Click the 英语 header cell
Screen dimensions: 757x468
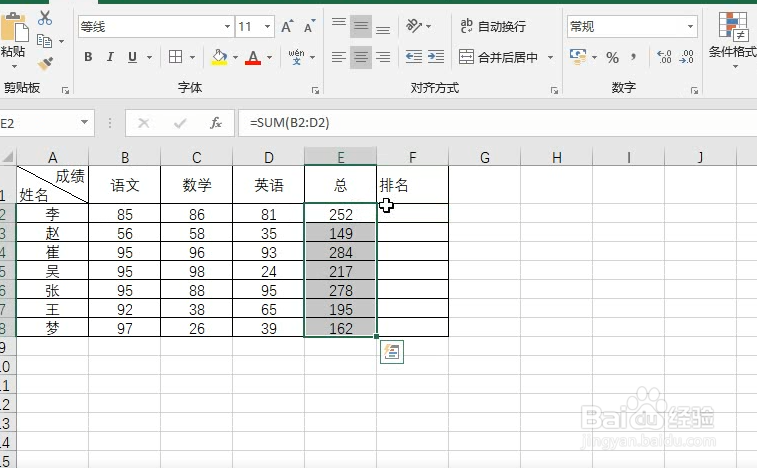tap(268, 184)
